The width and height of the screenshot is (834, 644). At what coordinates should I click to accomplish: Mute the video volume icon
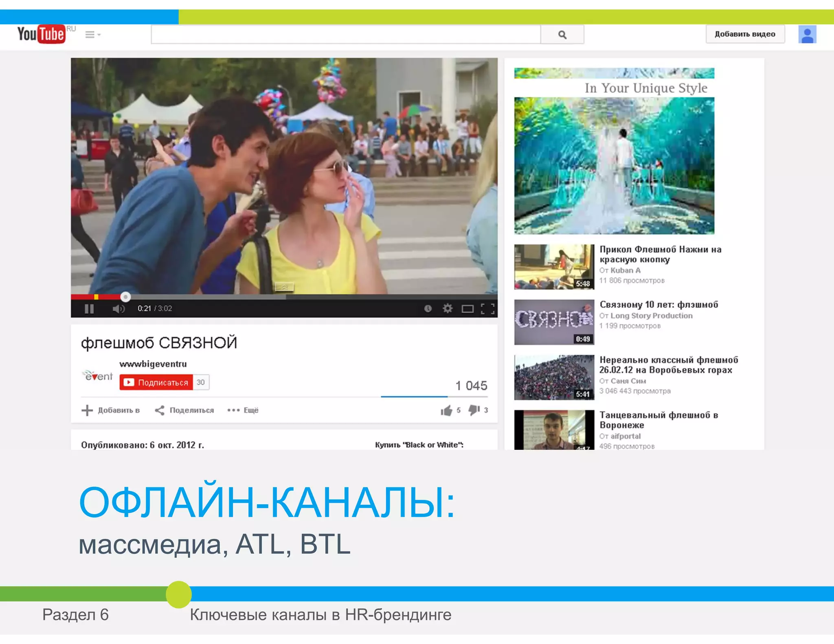pyautogui.click(x=119, y=309)
